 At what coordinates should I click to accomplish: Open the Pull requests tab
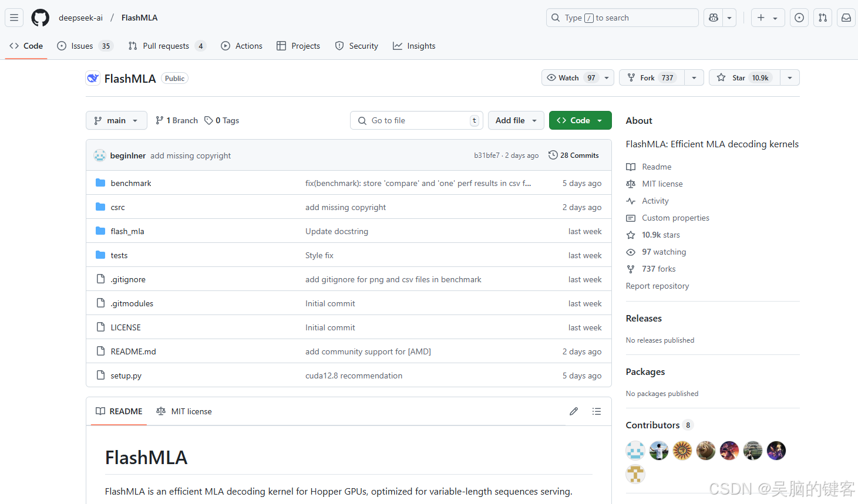167,46
